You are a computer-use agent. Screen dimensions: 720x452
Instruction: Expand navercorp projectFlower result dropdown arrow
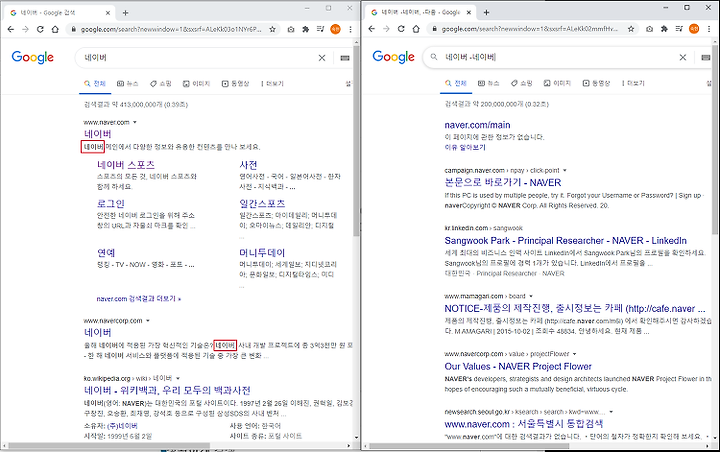[574, 354]
